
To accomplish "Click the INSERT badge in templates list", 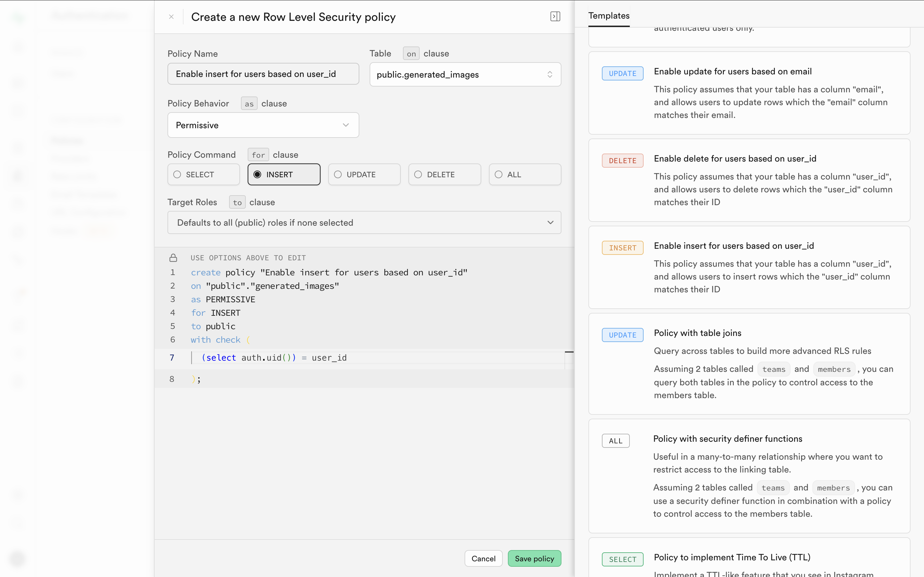I will (x=622, y=248).
